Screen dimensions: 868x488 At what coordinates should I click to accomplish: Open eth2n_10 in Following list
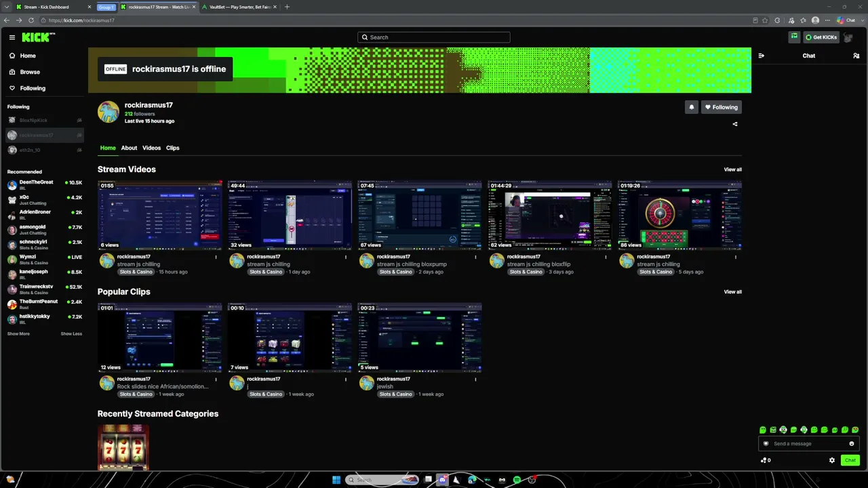point(45,150)
